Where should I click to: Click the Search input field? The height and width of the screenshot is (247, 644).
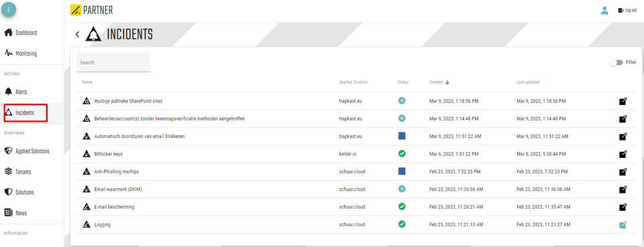(x=113, y=62)
